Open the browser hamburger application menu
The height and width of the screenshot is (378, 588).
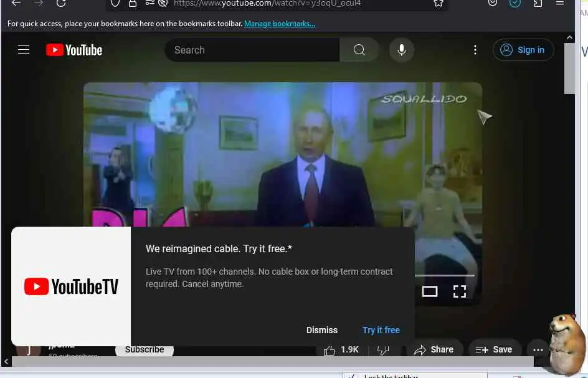(560, 2)
